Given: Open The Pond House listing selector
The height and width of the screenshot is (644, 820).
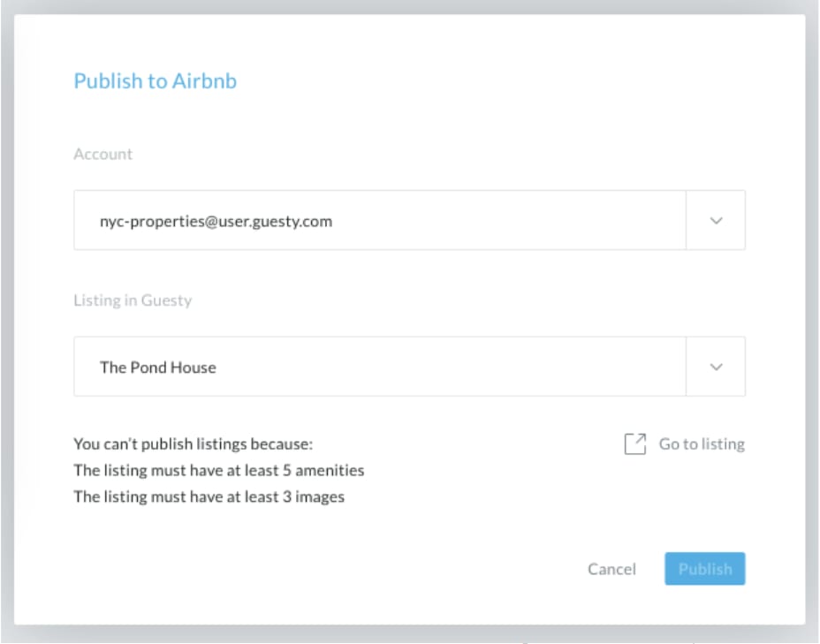Looking at the screenshot, I should (409, 367).
